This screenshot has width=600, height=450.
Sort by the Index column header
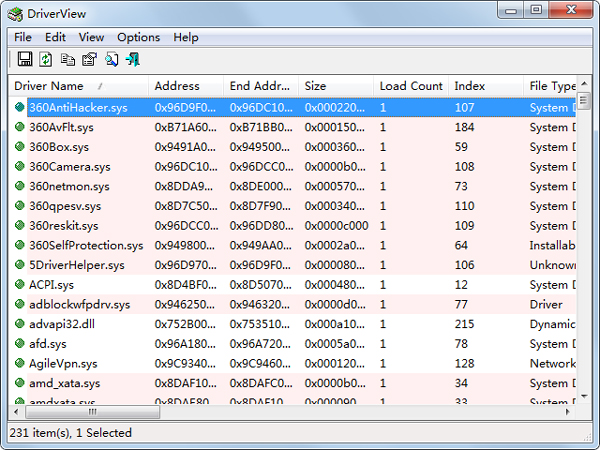(x=486, y=86)
